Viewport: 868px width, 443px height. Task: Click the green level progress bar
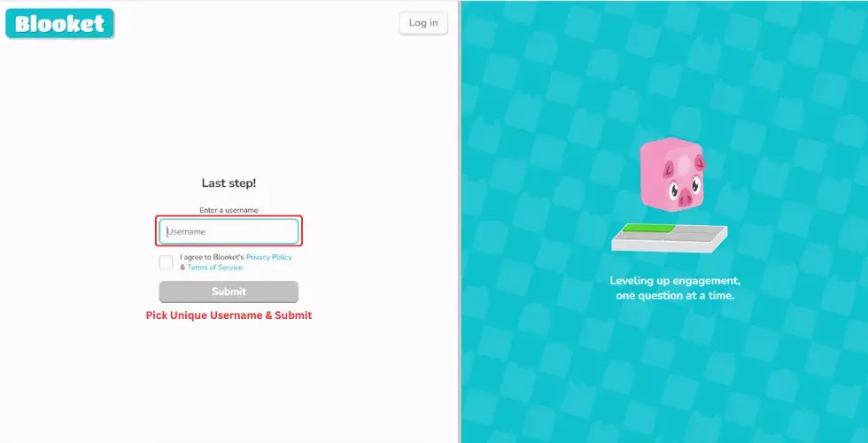point(647,229)
